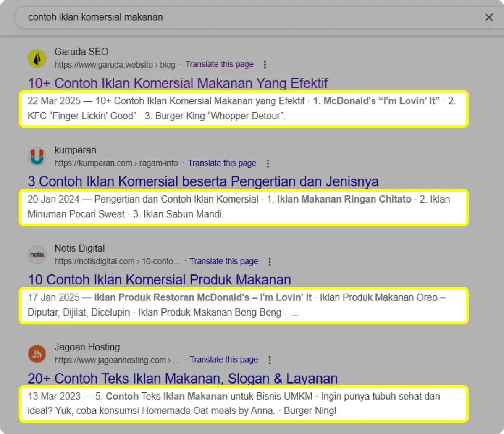Click the jagoanhosting.com URL
Image resolution: width=504 pixels, height=434 pixels.
(x=117, y=360)
